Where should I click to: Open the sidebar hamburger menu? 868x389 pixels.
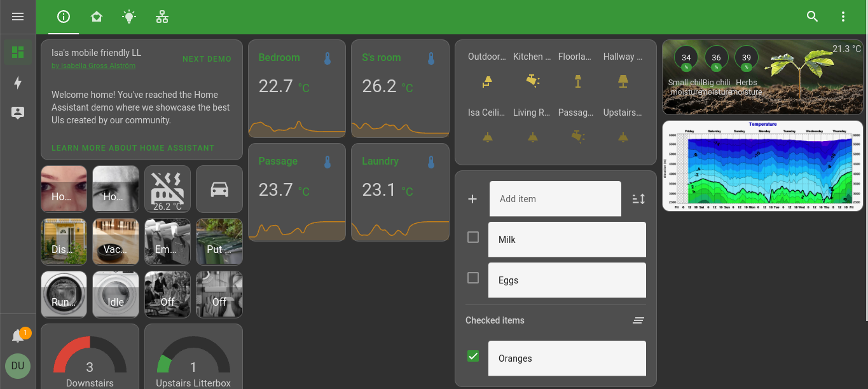(x=17, y=17)
